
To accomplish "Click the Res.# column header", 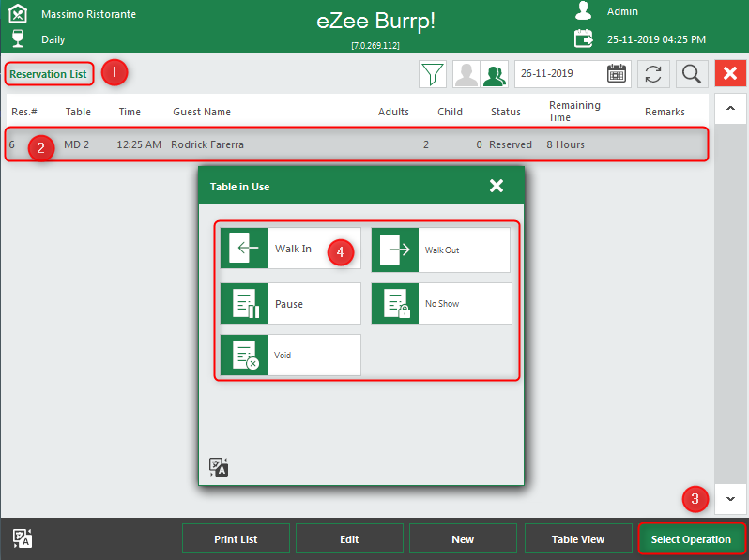I will 23,112.
